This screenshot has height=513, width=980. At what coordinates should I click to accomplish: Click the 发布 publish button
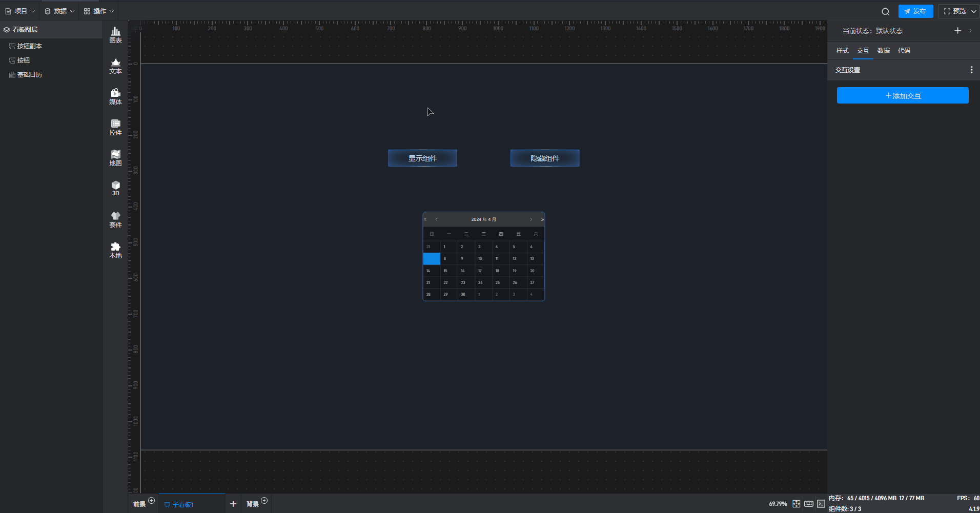(x=915, y=11)
